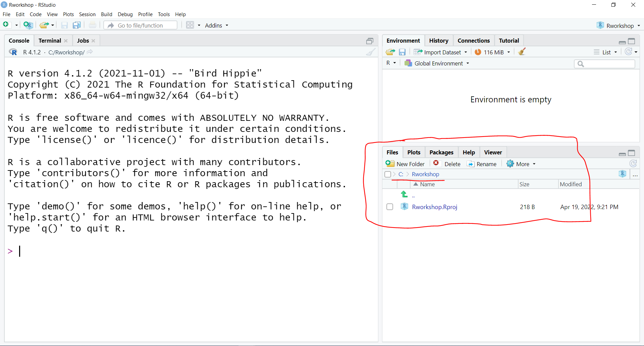Switch to the Connections tab
This screenshot has height=346, width=644.
point(473,41)
